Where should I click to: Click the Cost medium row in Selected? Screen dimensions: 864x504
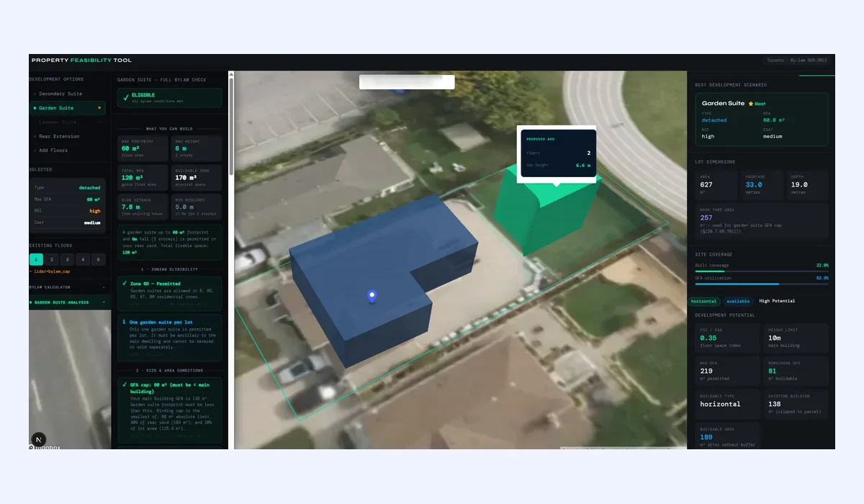[x=67, y=222]
